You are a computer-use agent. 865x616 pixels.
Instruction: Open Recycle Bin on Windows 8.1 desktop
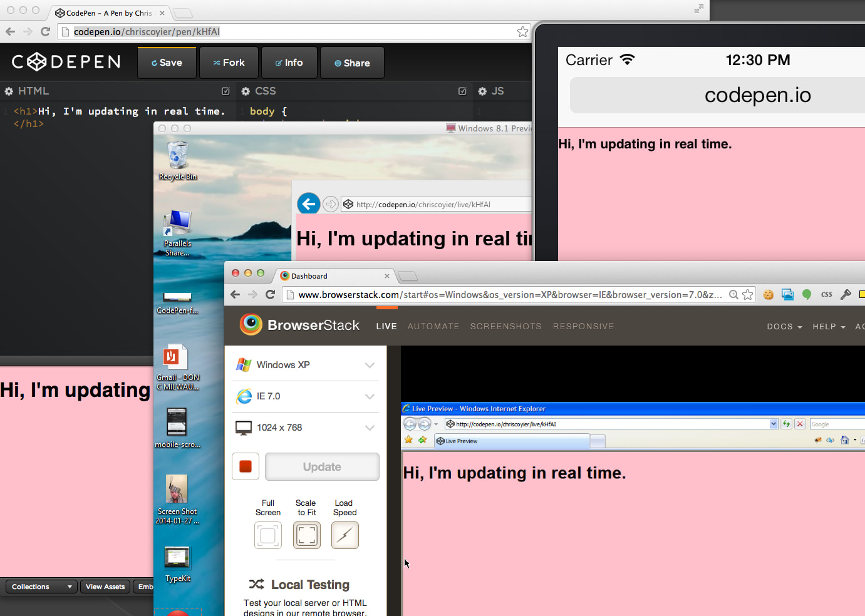tap(178, 160)
